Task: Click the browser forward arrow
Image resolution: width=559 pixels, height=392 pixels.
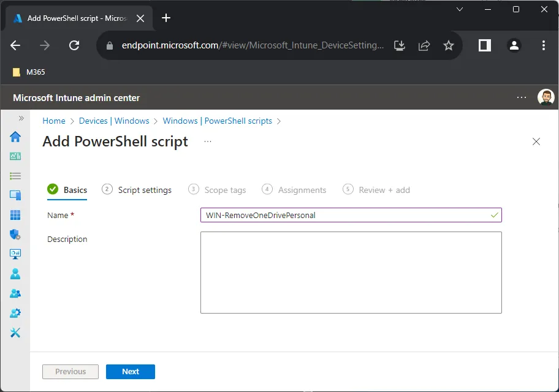Action: pyautogui.click(x=45, y=45)
